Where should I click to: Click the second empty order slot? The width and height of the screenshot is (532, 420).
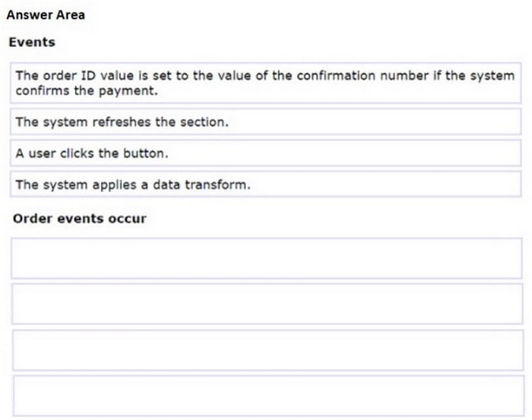click(266, 304)
